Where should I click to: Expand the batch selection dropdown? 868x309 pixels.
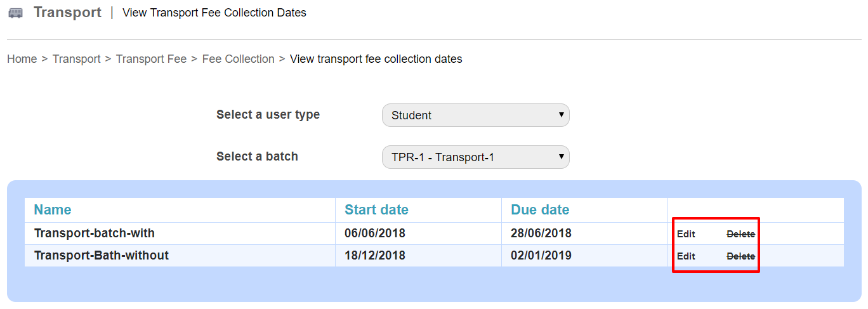click(x=475, y=157)
